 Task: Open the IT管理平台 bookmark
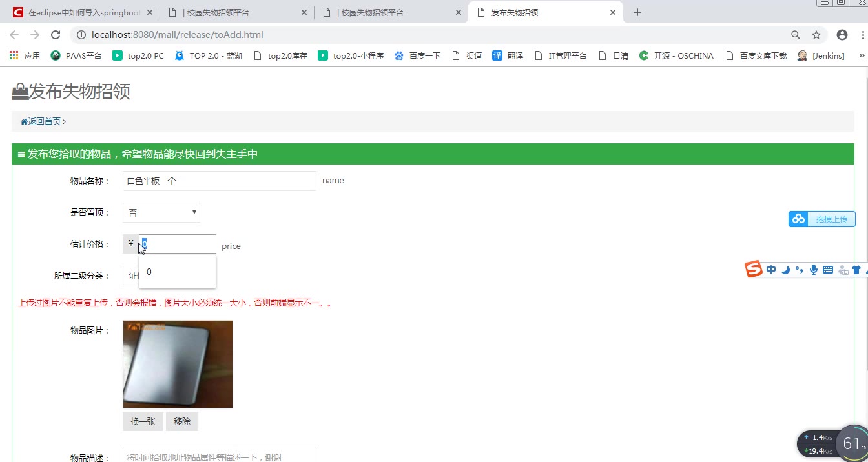tap(560, 56)
